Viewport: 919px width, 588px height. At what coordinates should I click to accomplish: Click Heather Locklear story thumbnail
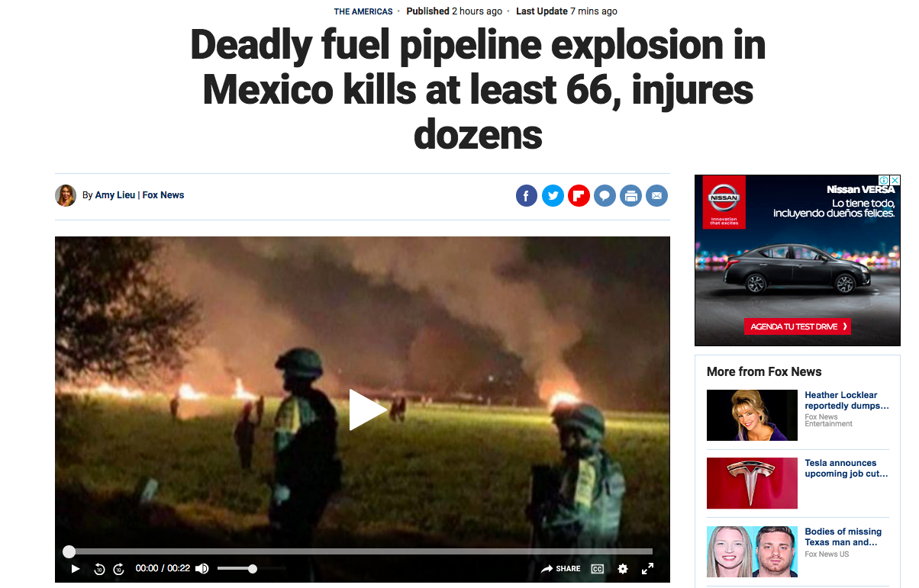752,415
